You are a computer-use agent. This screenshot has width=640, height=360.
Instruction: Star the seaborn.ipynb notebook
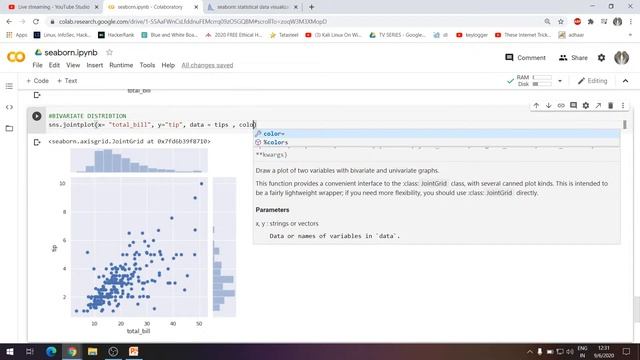(x=109, y=52)
